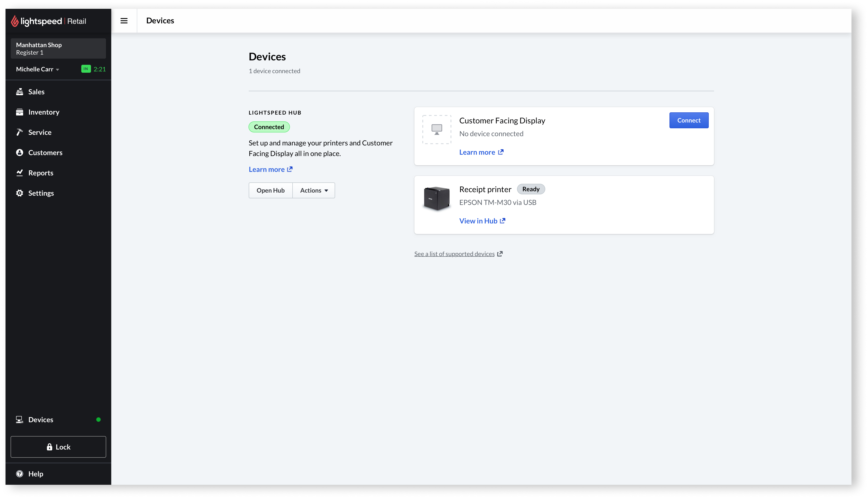Click the Customers person icon

[x=19, y=152]
